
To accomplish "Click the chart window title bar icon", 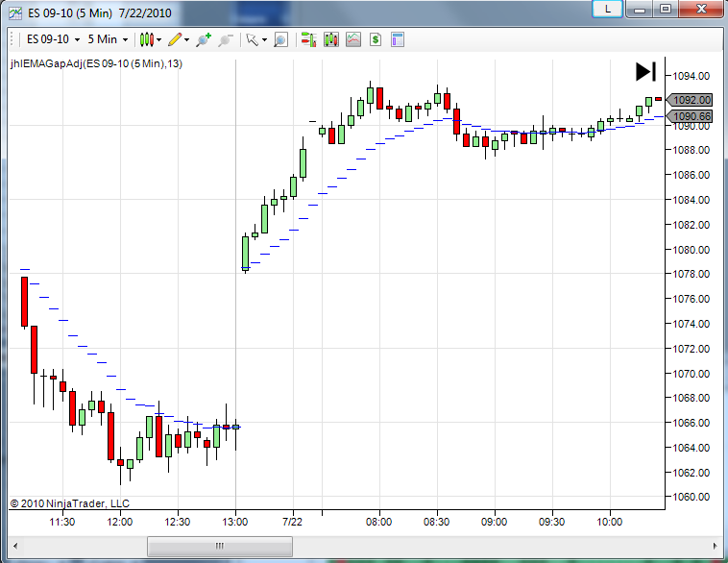I will point(15,13).
